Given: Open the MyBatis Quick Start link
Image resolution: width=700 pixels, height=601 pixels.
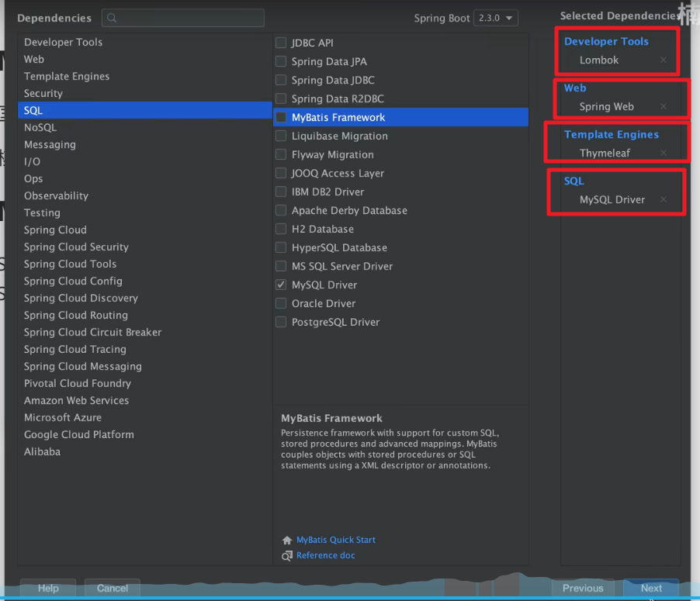Looking at the screenshot, I should coord(336,540).
